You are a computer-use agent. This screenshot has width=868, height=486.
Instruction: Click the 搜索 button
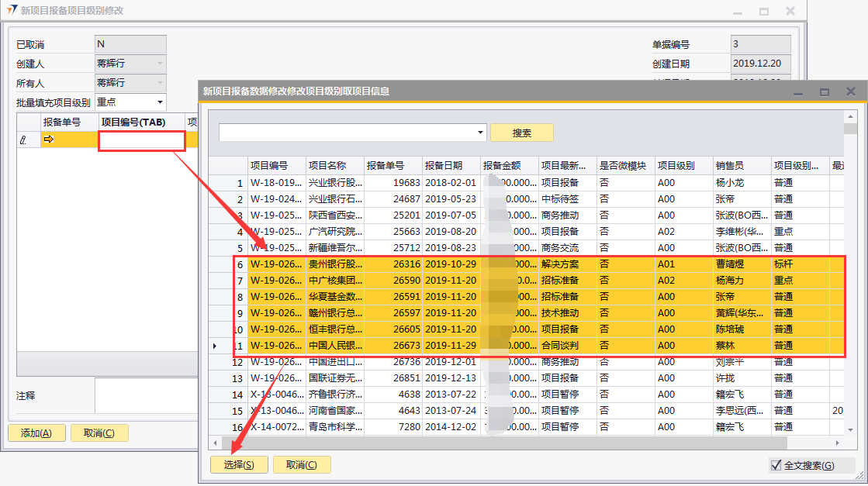coord(521,133)
